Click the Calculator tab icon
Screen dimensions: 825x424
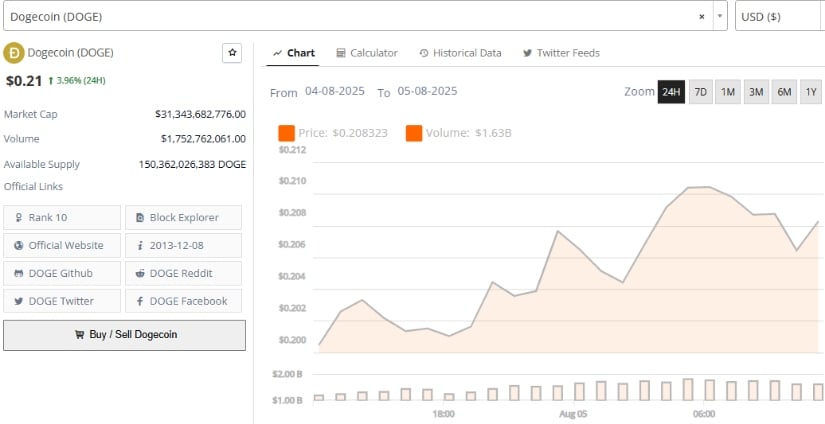pos(341,53)
